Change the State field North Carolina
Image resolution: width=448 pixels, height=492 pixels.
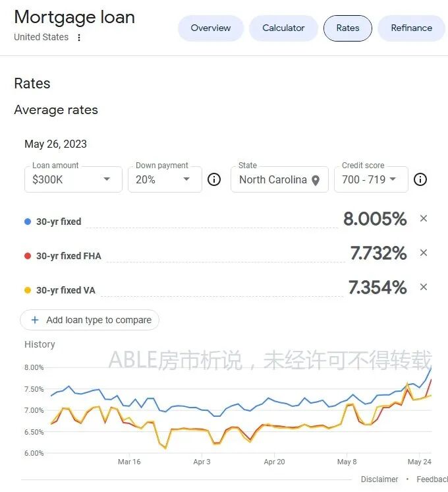pos(279,179)
